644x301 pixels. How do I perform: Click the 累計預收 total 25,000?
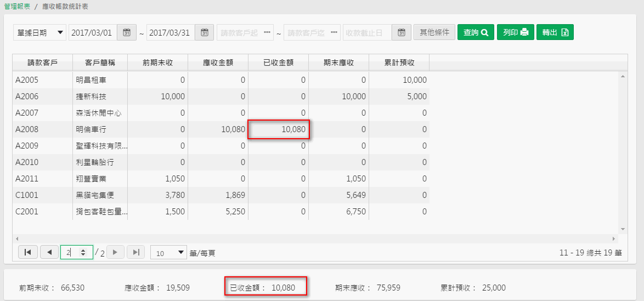[494, 288]
